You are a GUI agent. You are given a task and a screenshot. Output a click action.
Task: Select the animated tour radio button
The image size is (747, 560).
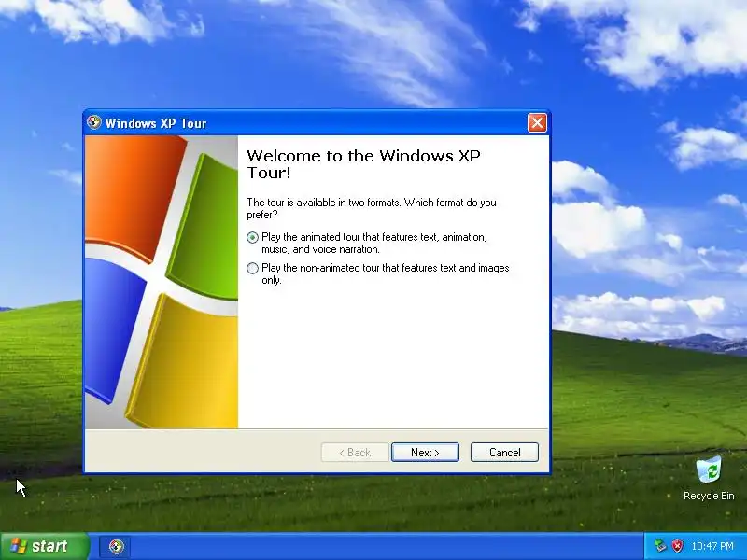coord(252,237)
